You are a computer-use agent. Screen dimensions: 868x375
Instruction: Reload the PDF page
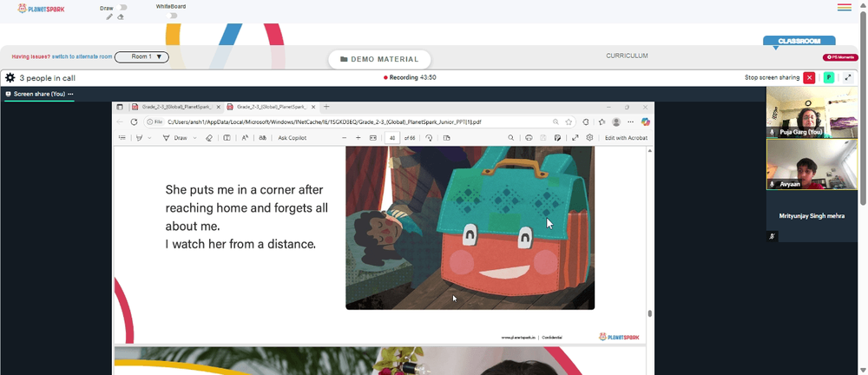[x=134, y=122]
